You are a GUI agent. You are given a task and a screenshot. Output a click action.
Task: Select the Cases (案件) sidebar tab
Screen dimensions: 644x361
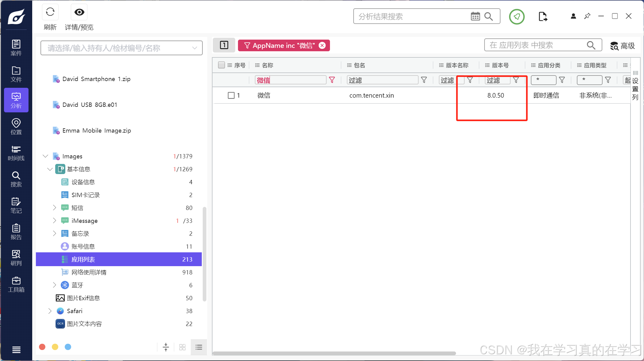tap(16, 47)
